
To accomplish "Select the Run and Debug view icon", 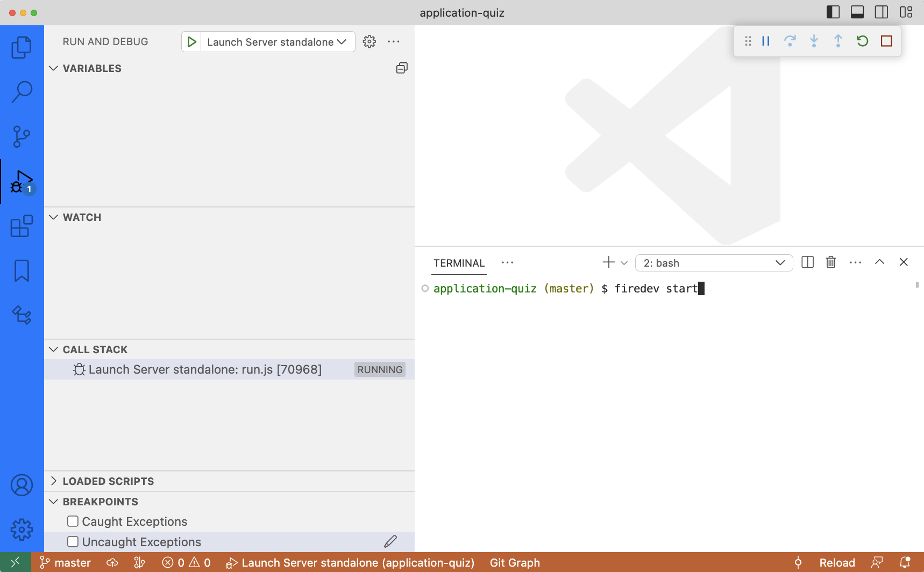I will pos(22,182).
